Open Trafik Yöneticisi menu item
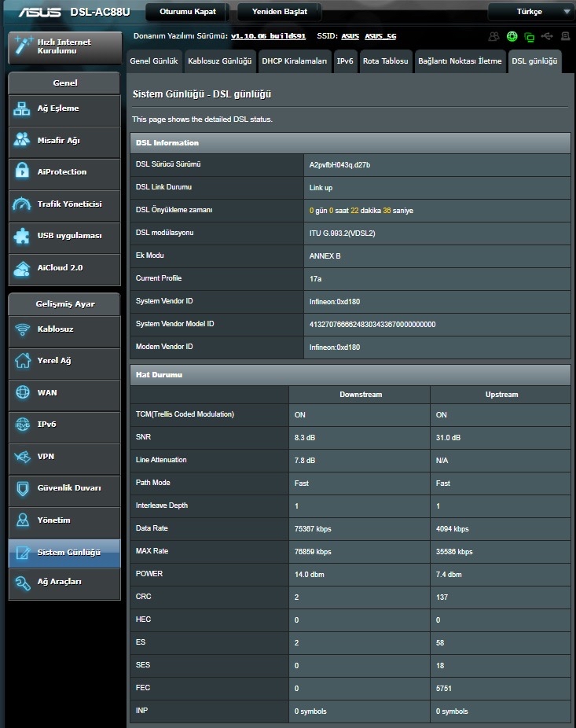 pos(64,206)
